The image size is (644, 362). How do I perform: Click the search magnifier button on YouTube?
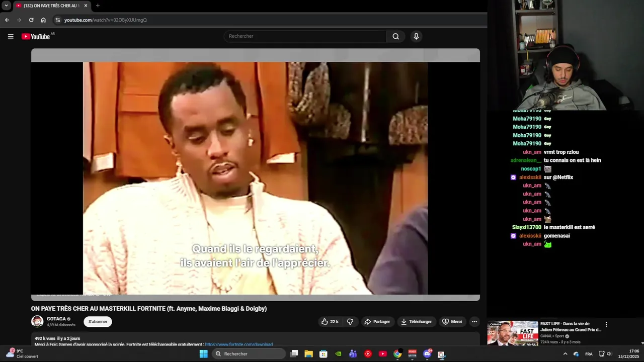click(396, 36)
